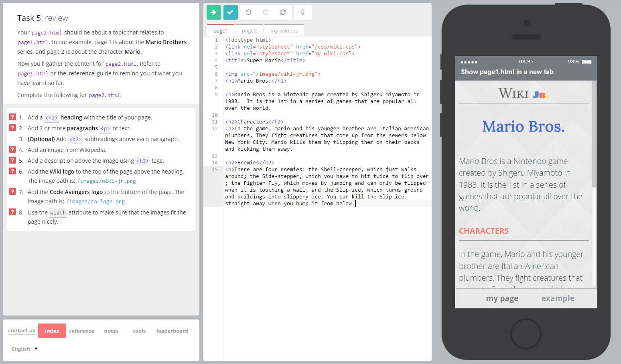Click the code line '<h1>Mario Bros.</h1>'
Viewport: 621px width, 364px height.
point(256,81)
